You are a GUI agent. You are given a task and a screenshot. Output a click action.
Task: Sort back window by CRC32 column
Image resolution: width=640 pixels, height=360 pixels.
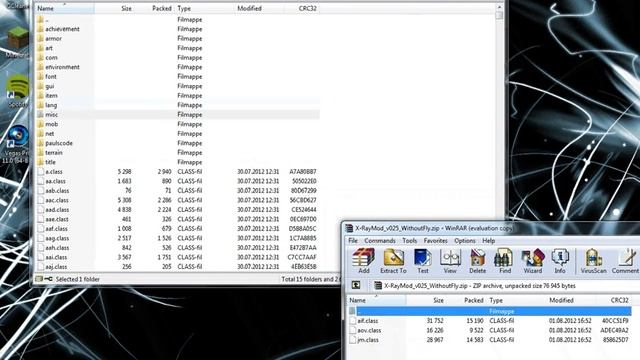point(302,8)
